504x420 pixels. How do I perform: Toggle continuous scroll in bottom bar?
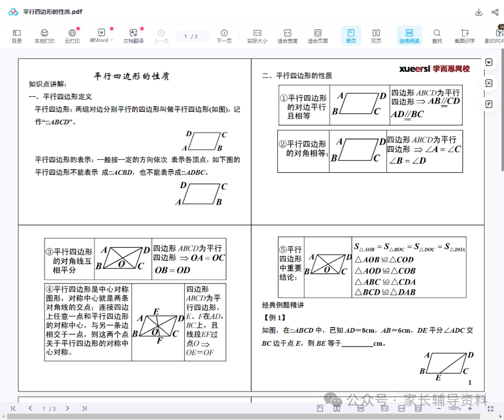coord(361,408)
